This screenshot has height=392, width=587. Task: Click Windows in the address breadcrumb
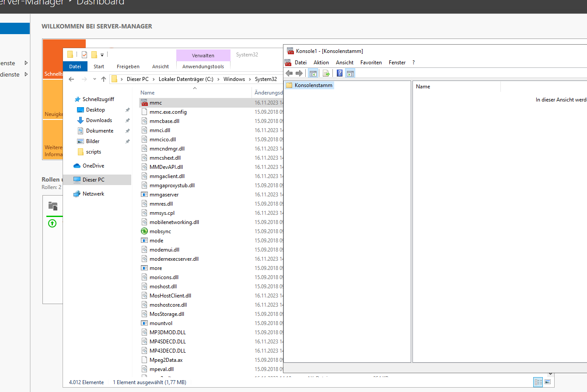click(234, 79)
